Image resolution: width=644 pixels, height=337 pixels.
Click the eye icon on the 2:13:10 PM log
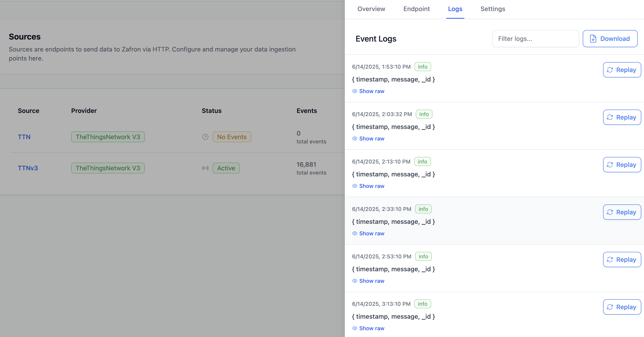(355, 186)
